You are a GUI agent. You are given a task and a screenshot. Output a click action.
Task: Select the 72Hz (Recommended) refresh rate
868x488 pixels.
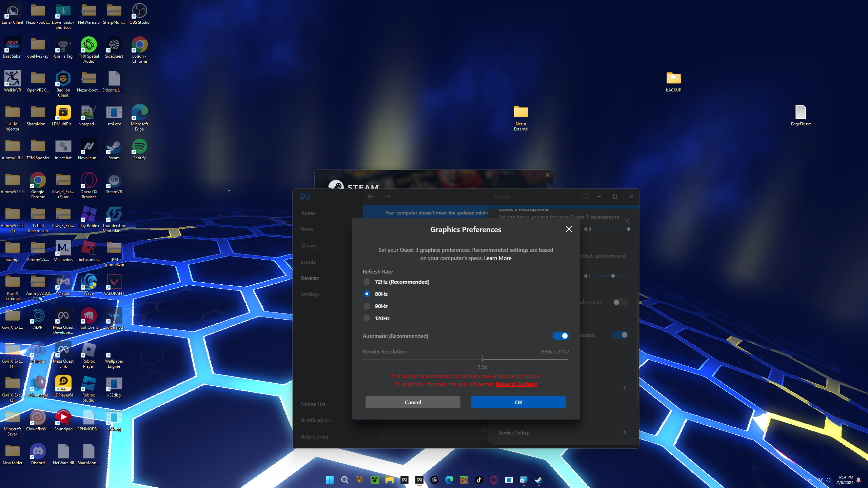point(367,282)
